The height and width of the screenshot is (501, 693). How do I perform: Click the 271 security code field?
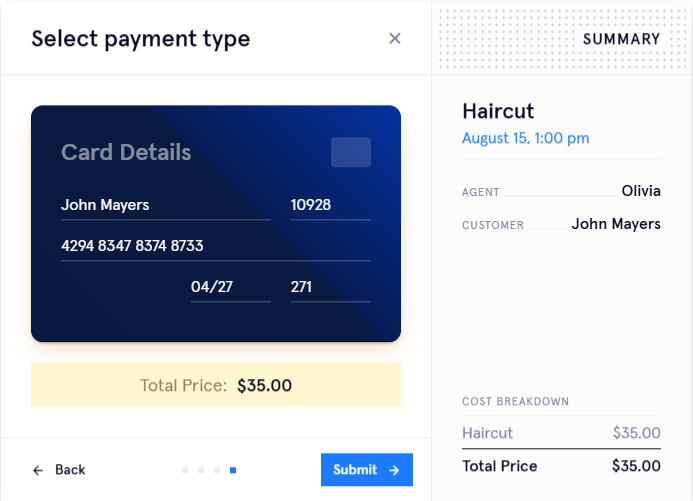click(330, 287)
